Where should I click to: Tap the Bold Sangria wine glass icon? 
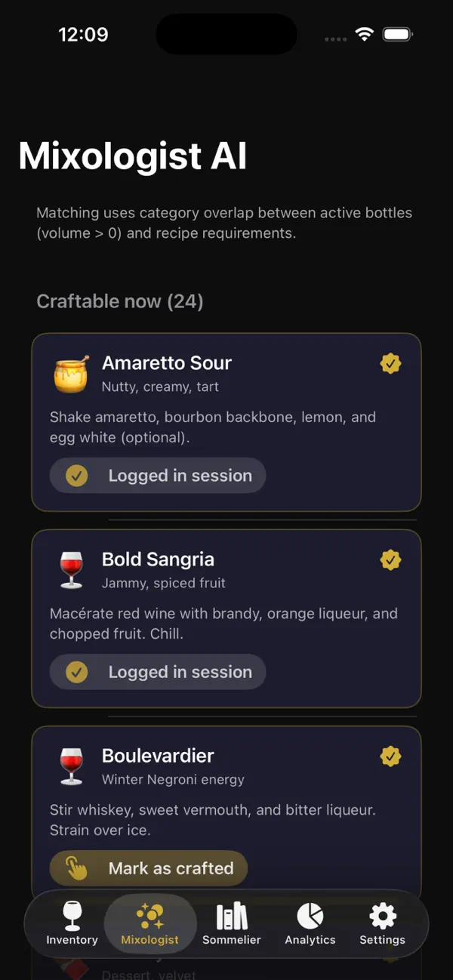click(x=71, y=570)
